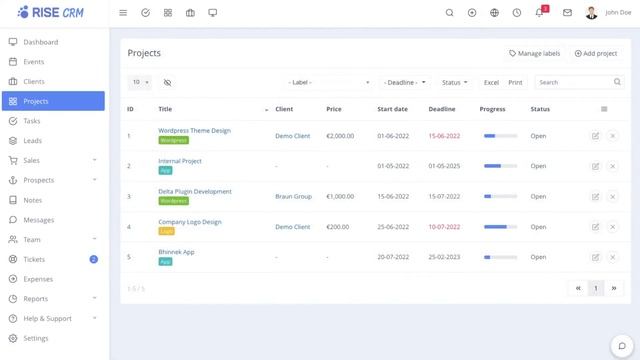The height and width of the screenshot is (360, 640).
Task: Go to the next page of results
Action: 613,288
